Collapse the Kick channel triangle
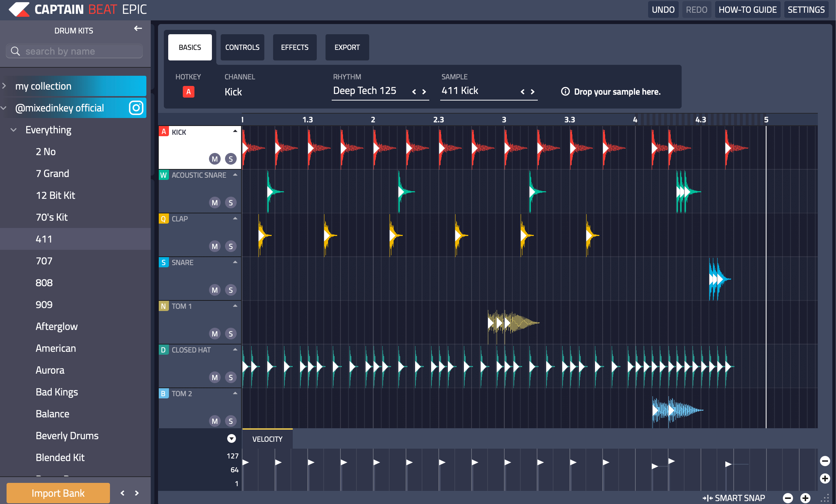Viewport: 836px width, 504px height. coord(235,131)
